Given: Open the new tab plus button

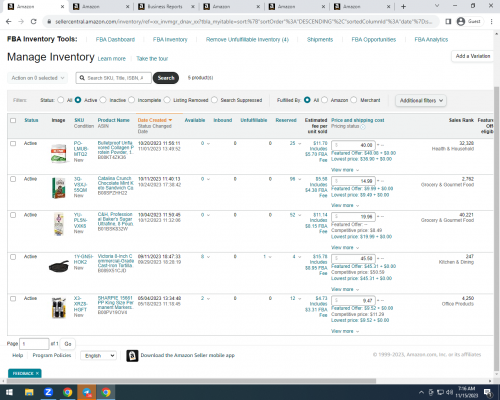Looking at the screenshot, I should (403, 6).
